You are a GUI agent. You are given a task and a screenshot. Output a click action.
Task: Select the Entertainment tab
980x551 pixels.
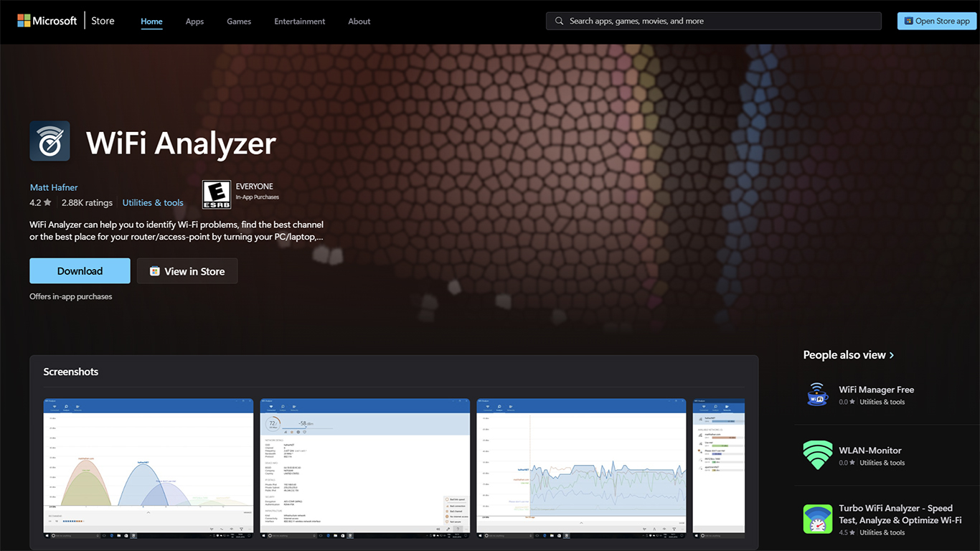point(299,22)
